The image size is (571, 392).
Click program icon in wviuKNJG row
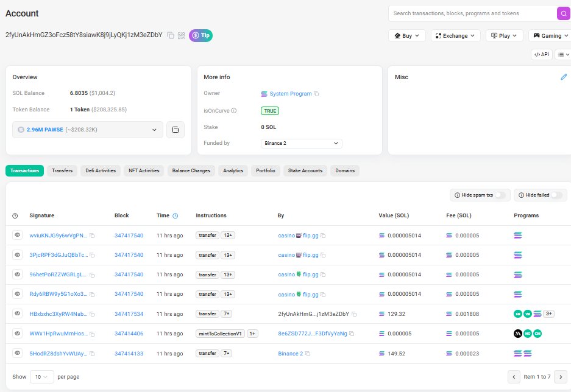coord(518,236)
